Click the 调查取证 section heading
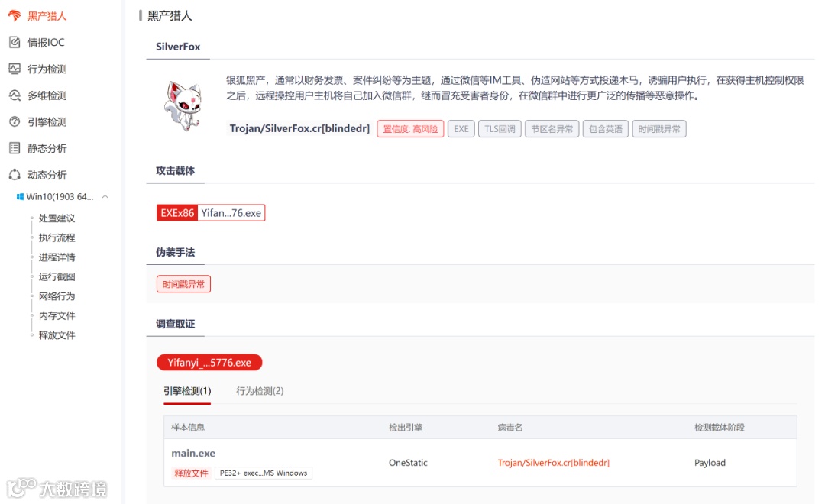825x504 pixels. [x=175, y=324]
